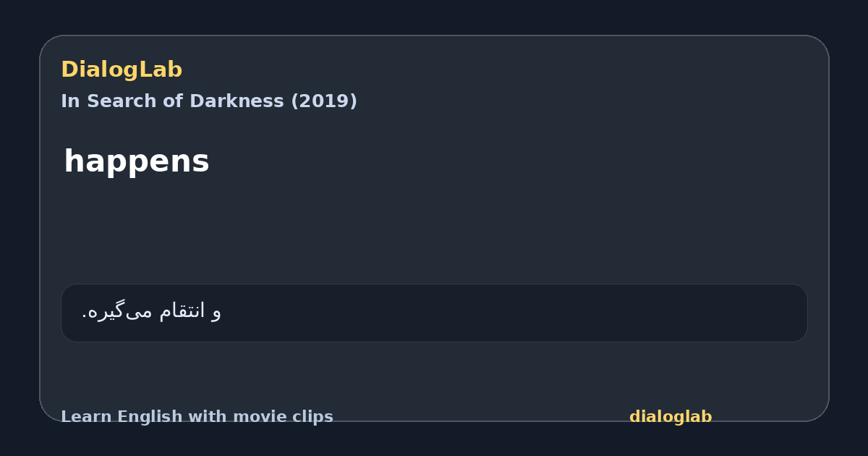Click the highlighted word happens

[137, 161]
